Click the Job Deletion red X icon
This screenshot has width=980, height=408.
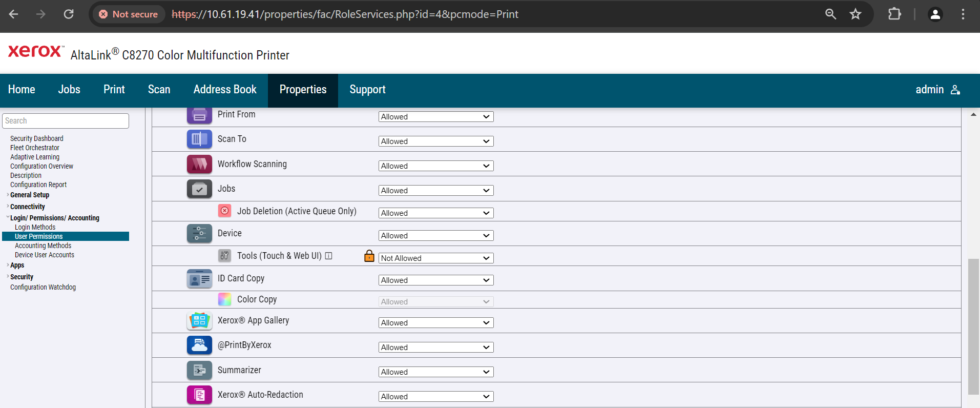tap(224, 211)
